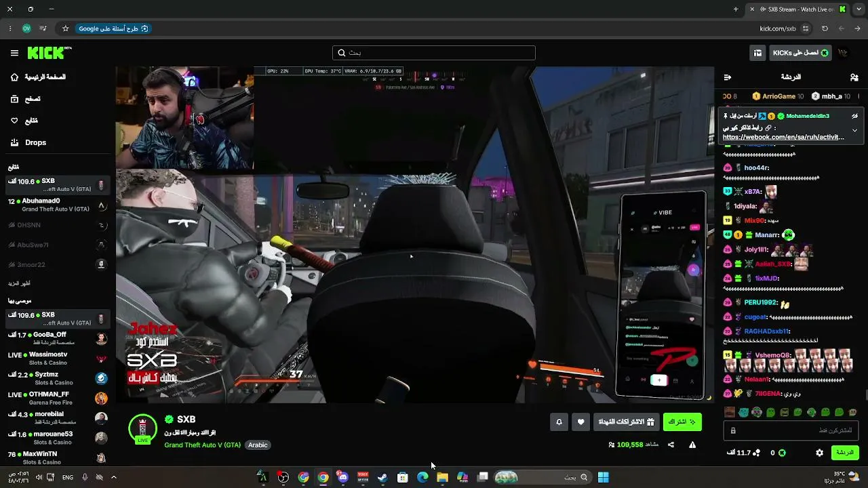Click the Ask Google about page chip

coord(113,28)
